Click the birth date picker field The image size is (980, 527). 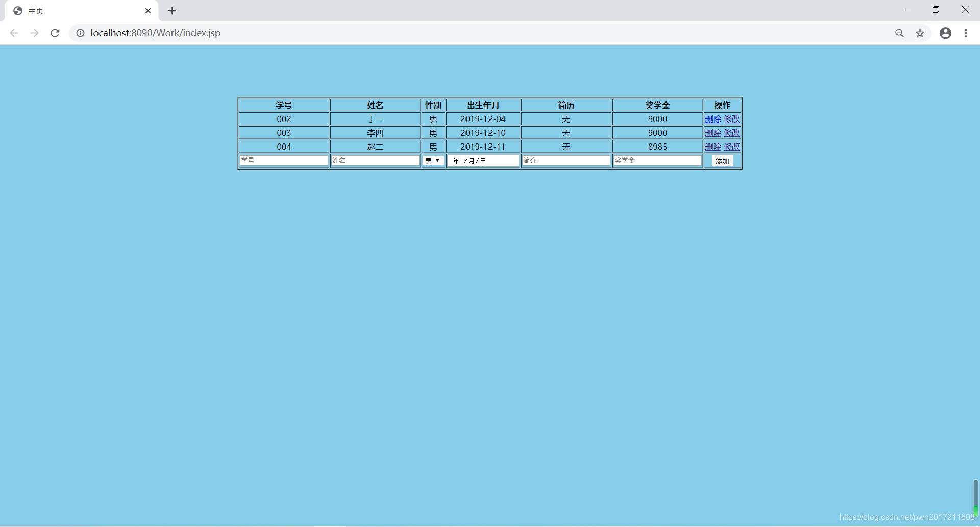pyautogui.click(x=483, y=161)
